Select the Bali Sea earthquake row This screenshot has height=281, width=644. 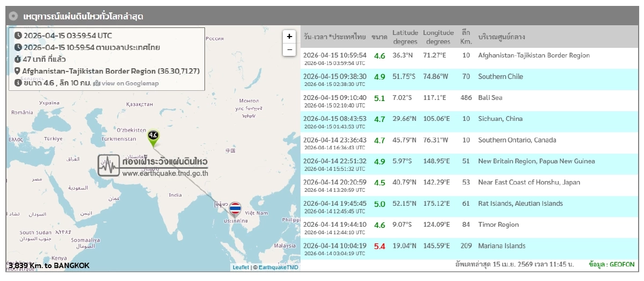[469, 101]
